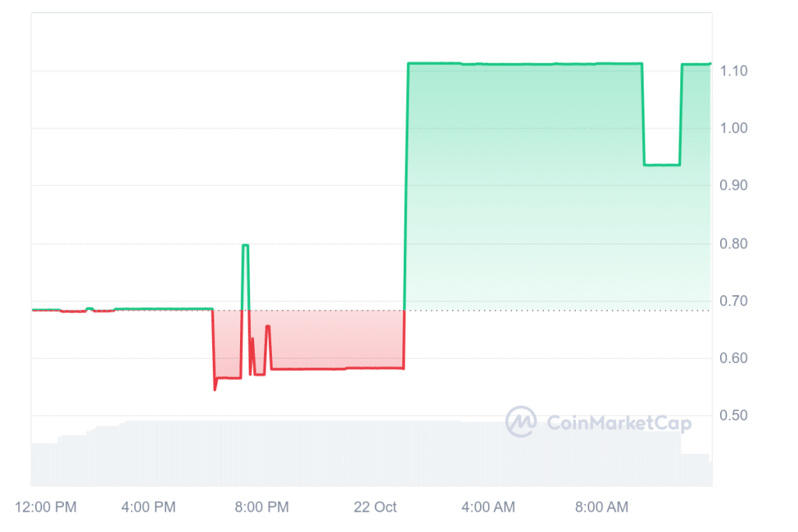
Task: Click the bottom of the green dip near 0.94
Action: tap(662, 164)
